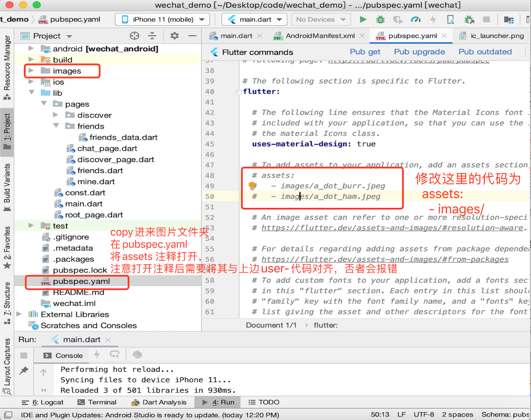Click hot reload icon in console toolbar
The width and height of the screenshot is (531, 420).
click(x=97, y=354)
